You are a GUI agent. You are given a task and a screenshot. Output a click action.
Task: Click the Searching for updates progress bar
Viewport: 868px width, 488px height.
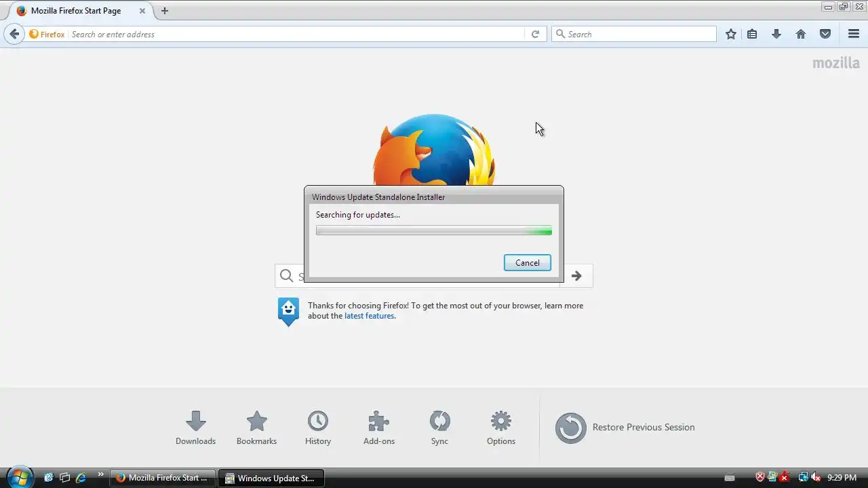[434, 231]
